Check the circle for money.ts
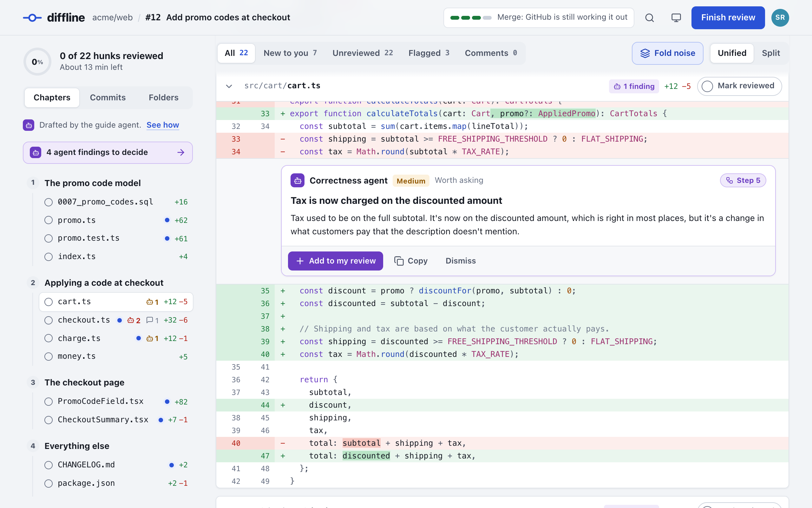This screenshot has height=508, width=812. click(x=49, y=357)
